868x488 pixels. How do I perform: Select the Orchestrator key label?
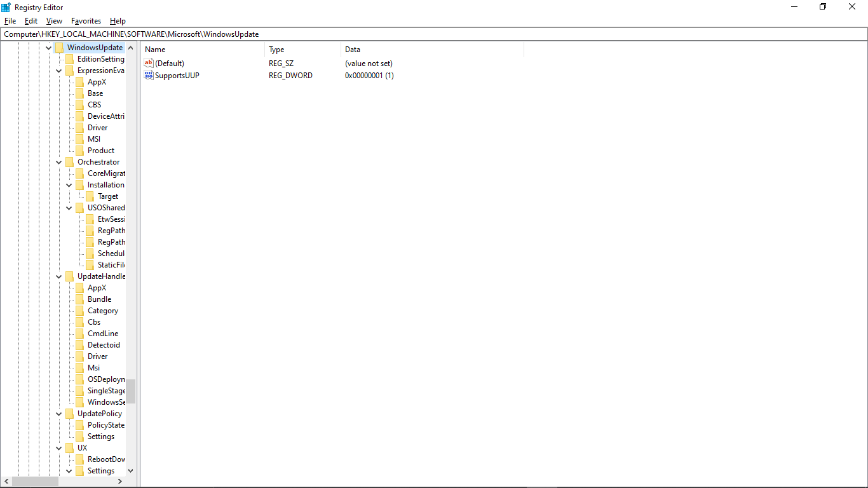click(x=98, y=162)
